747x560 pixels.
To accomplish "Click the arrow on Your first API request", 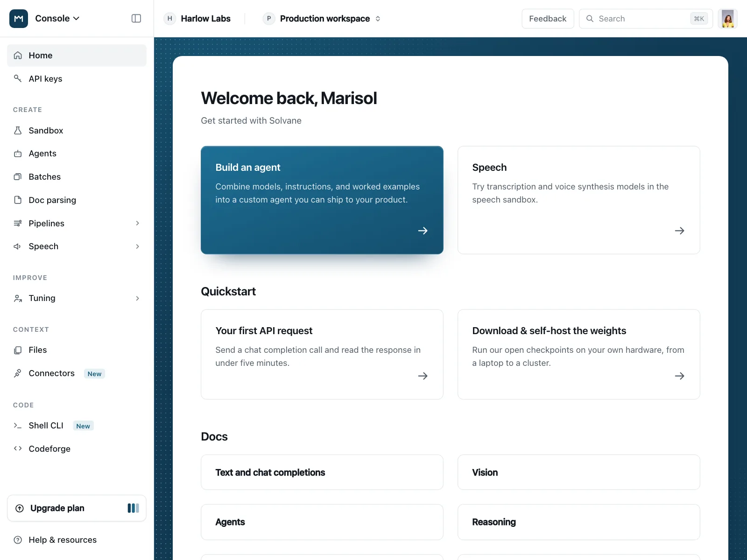I will coord(423,376).
